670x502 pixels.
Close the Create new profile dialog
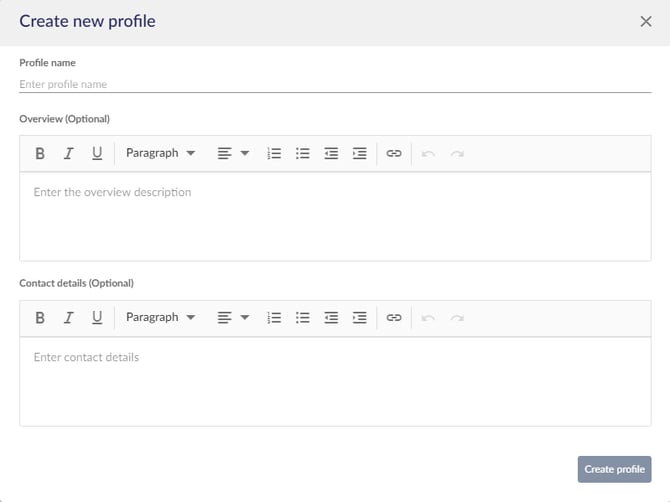[646, 21]
